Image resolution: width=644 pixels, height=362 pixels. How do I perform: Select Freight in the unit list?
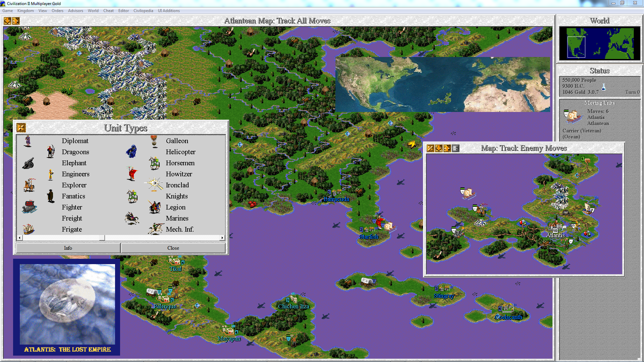pos(72,218)
